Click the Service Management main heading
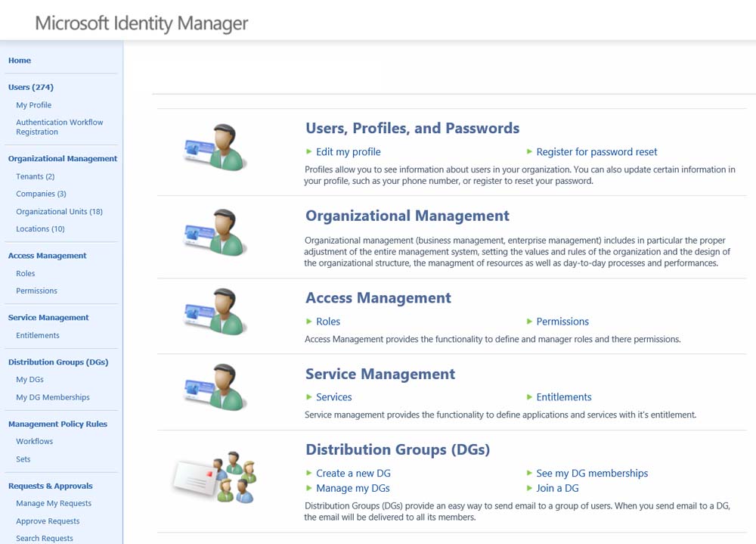 tap(380, 374)
